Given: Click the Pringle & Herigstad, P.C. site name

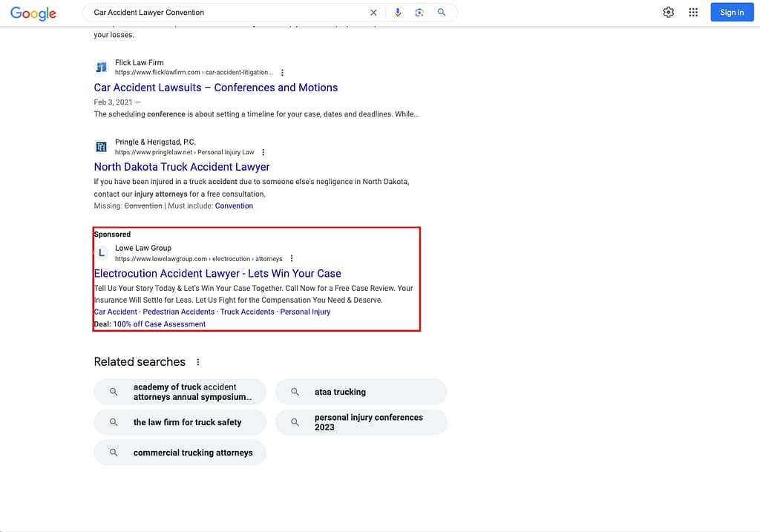Looking at the screenshot, I should (155, 142).
